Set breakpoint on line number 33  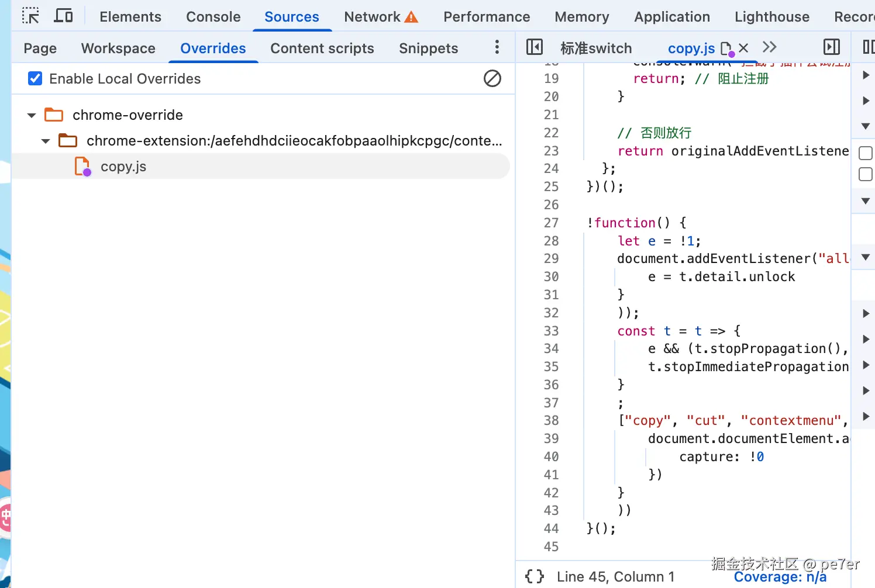pos(551,331)
